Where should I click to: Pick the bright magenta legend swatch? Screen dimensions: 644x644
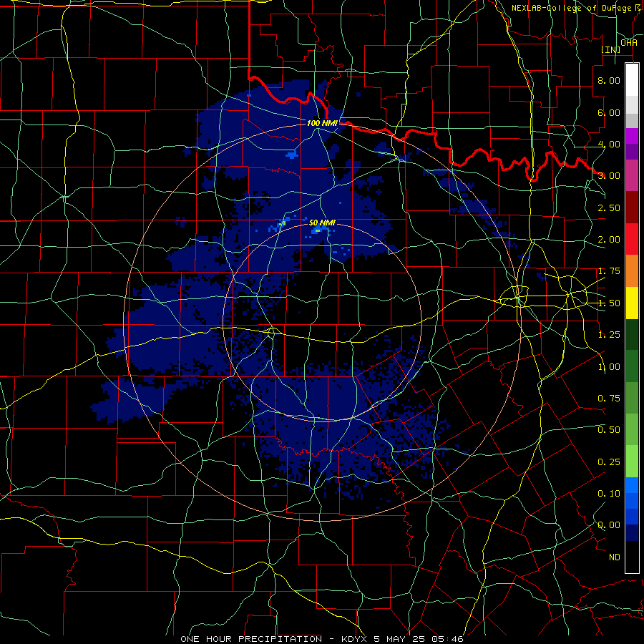click(x=632, y=136)
